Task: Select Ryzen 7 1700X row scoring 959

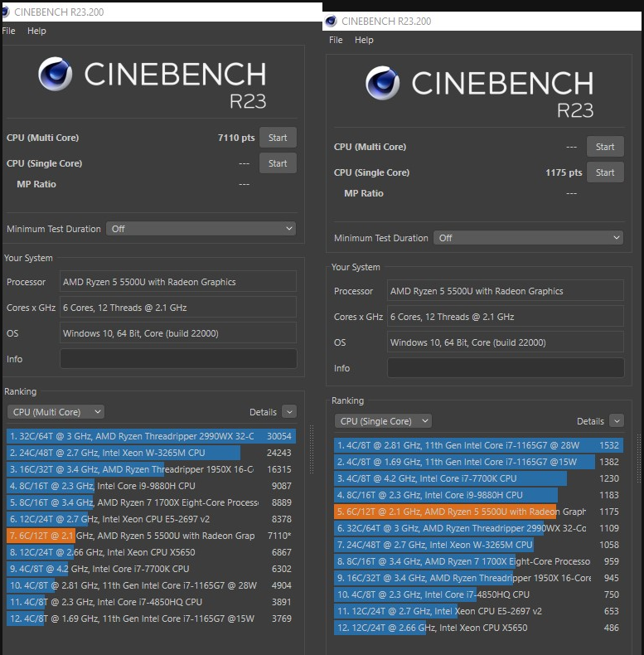Action: [x=478, y=561]
